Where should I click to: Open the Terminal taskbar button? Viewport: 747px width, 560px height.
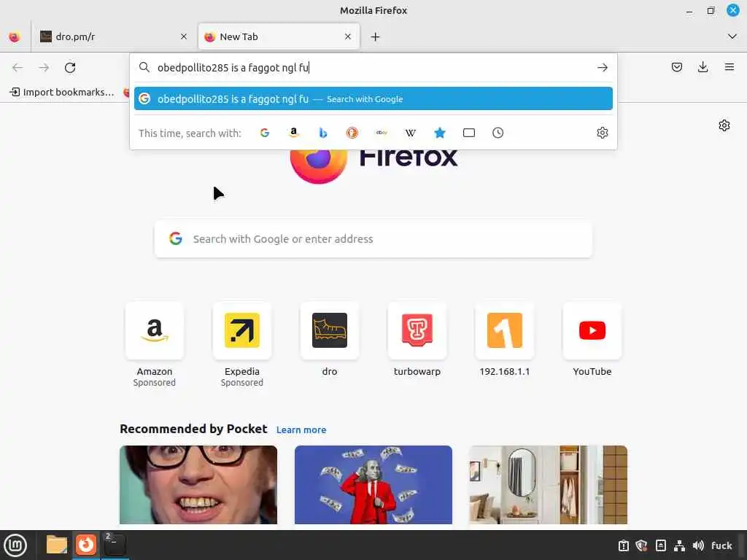115,545
